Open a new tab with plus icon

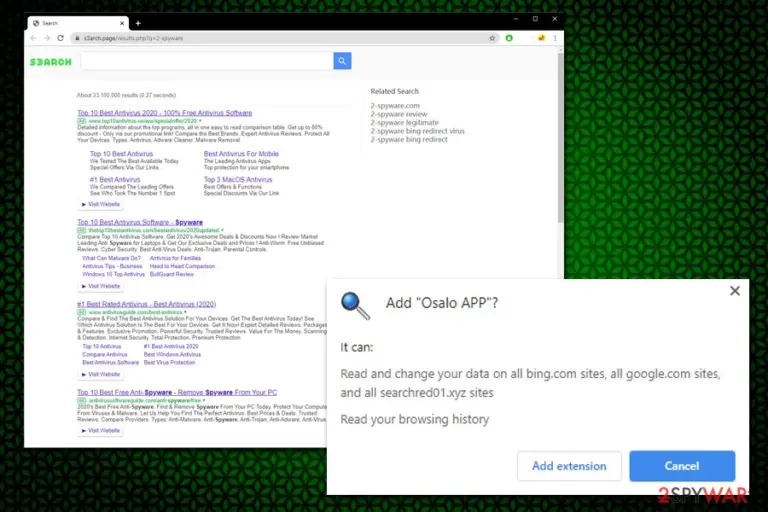point(138,23)
